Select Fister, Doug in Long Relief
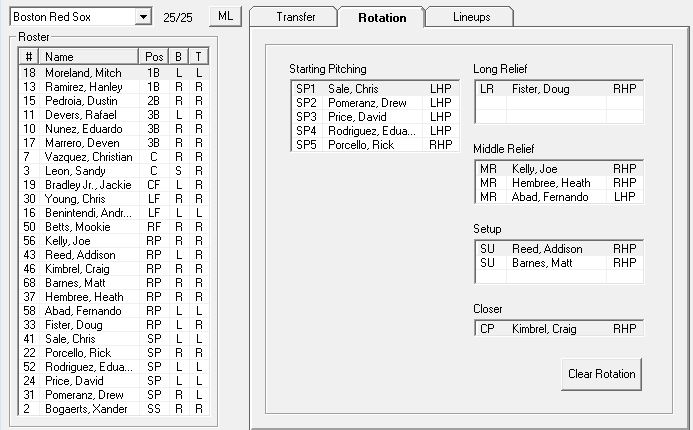The width and height of the screenshot is (693, 430). 559,89
